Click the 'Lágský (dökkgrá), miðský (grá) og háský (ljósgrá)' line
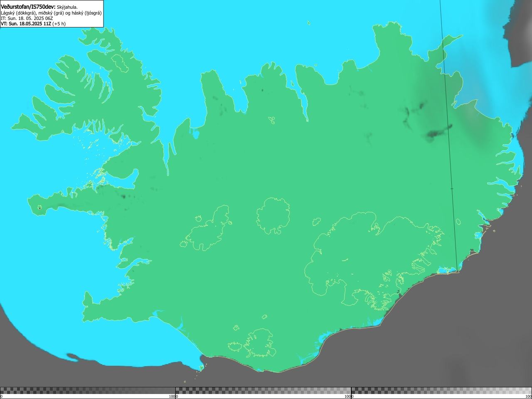This screenshot has width=532, height=399. point(51,13)
